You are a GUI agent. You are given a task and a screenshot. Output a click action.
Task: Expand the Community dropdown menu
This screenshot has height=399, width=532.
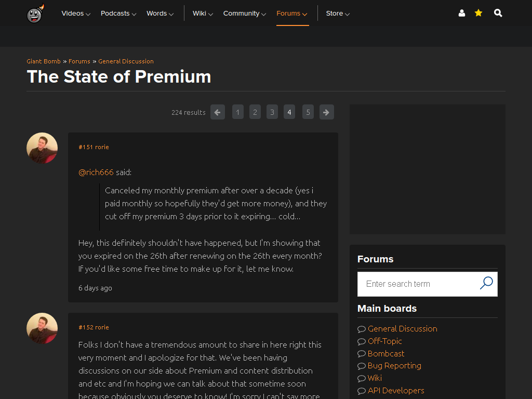tap(245, 14)
